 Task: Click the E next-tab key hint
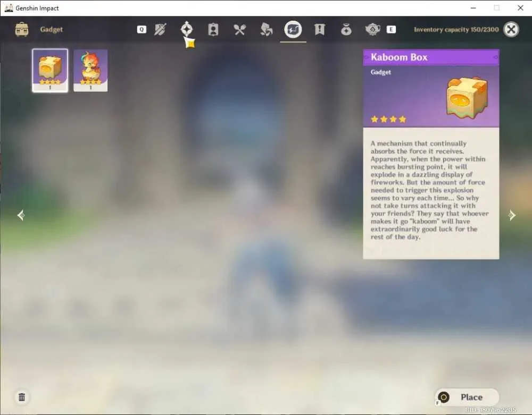pyautogui.click(x=391, y=29)
